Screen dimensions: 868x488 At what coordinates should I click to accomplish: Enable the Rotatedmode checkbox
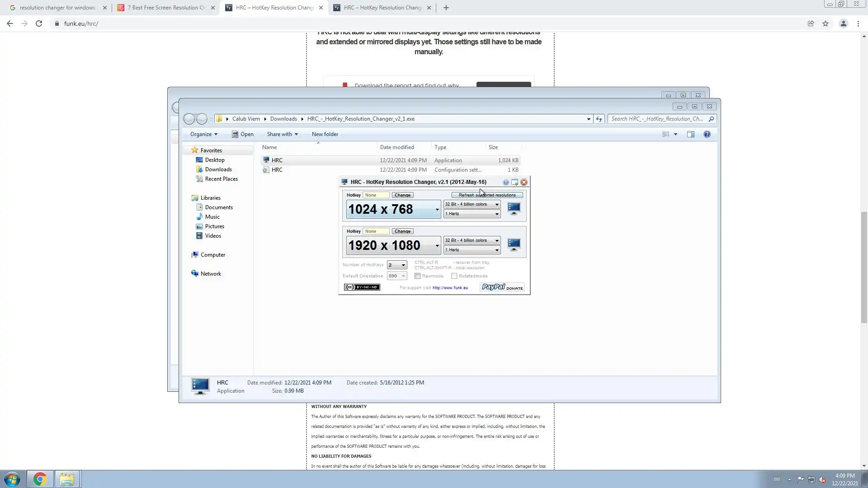click(454, 276)
